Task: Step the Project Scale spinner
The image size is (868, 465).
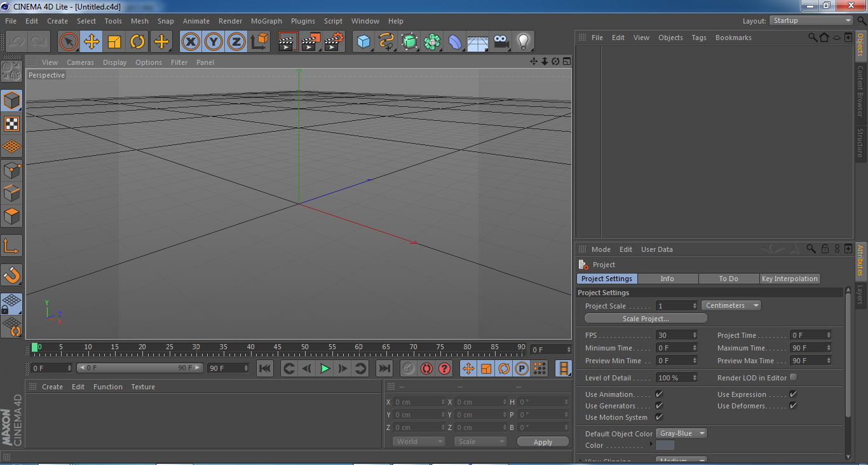Action: pyautogui.click(x=694, y=306)
